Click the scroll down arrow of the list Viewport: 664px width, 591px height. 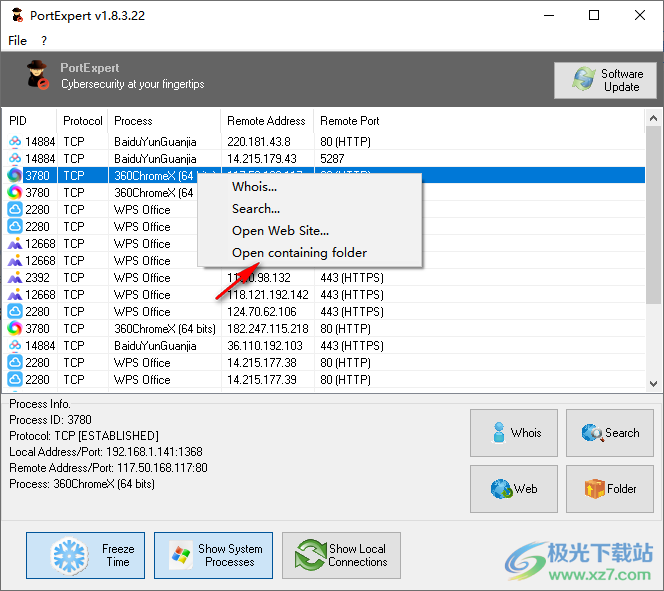point(653,384)
